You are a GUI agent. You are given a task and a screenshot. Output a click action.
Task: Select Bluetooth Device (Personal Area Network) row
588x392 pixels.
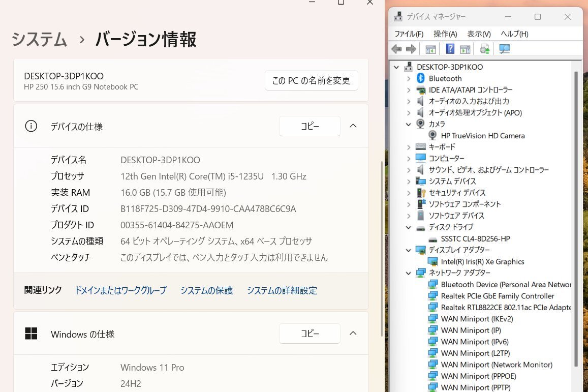506,284
